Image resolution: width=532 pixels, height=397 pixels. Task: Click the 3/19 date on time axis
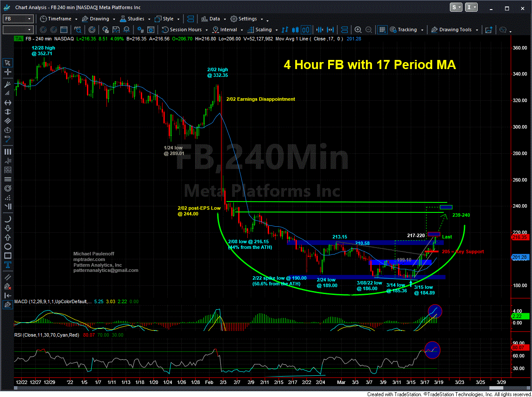[x=439, y=382]
